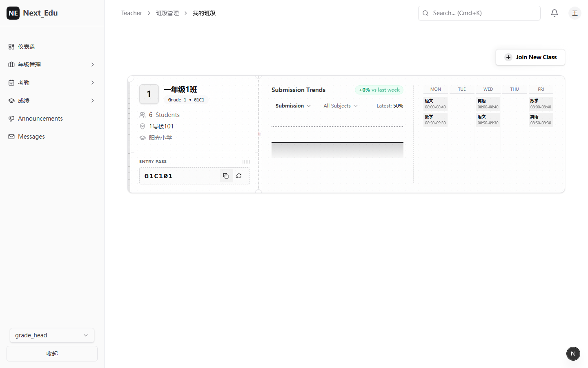Viewport: 588px width, 368px height.
Task: Click the Join New Class button
Action: click(x=530, y=57)
